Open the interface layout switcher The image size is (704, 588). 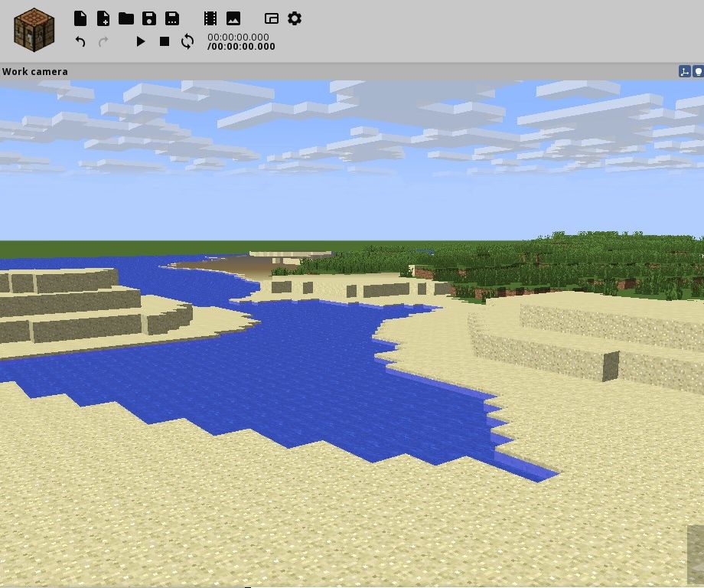click(x=271, y=18)
